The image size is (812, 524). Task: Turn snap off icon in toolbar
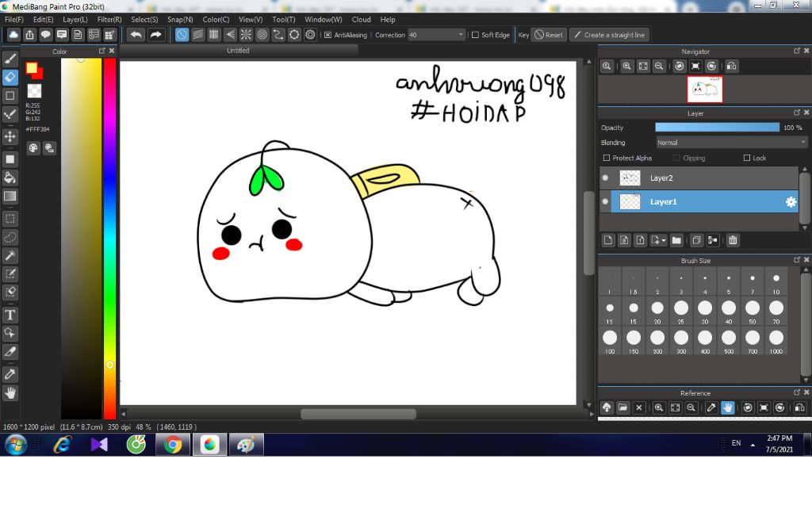click(182, 35)
